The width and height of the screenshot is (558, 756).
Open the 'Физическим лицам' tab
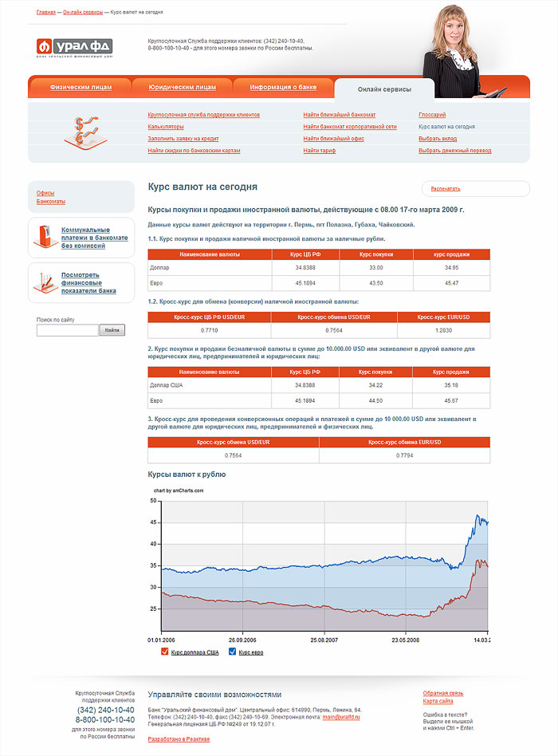[80, 87]
